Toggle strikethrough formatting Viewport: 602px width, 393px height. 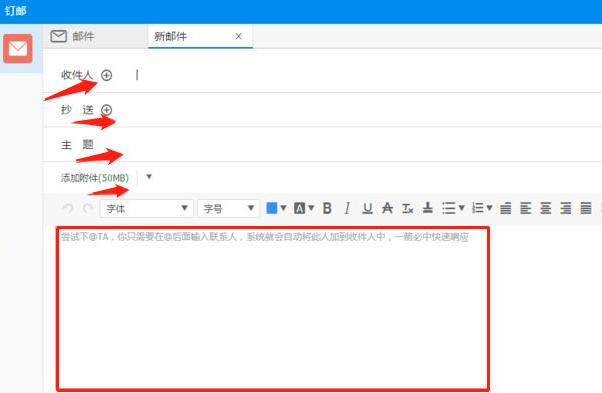(x=387, y=208)
